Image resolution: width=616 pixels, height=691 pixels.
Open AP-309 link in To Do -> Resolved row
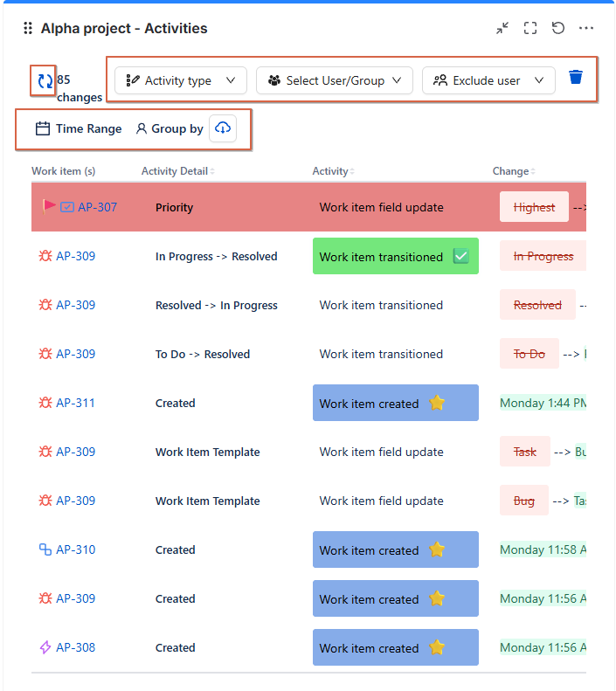75,354
